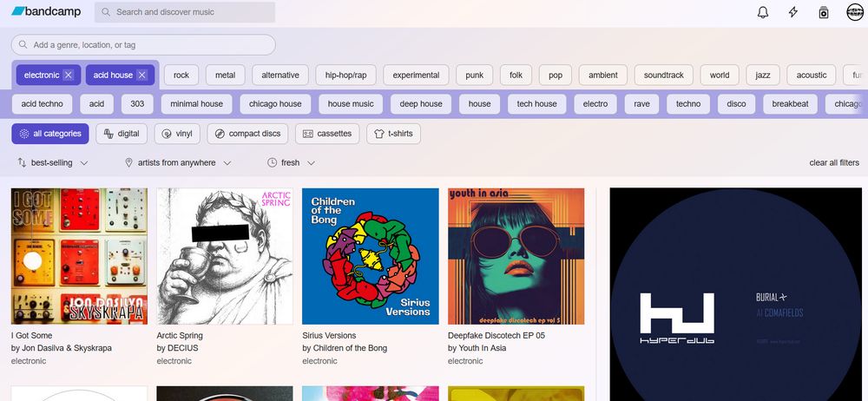Open the I Got Some album cover

79,256
